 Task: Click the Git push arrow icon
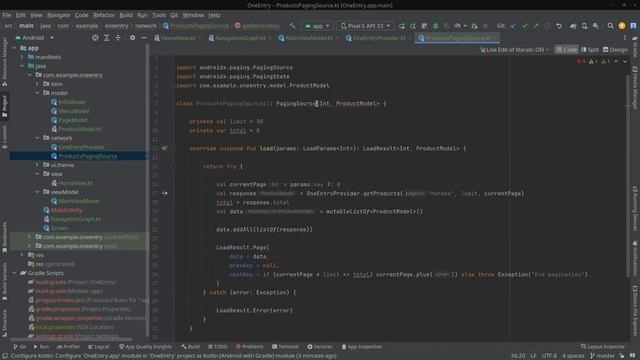click(536, 26)
